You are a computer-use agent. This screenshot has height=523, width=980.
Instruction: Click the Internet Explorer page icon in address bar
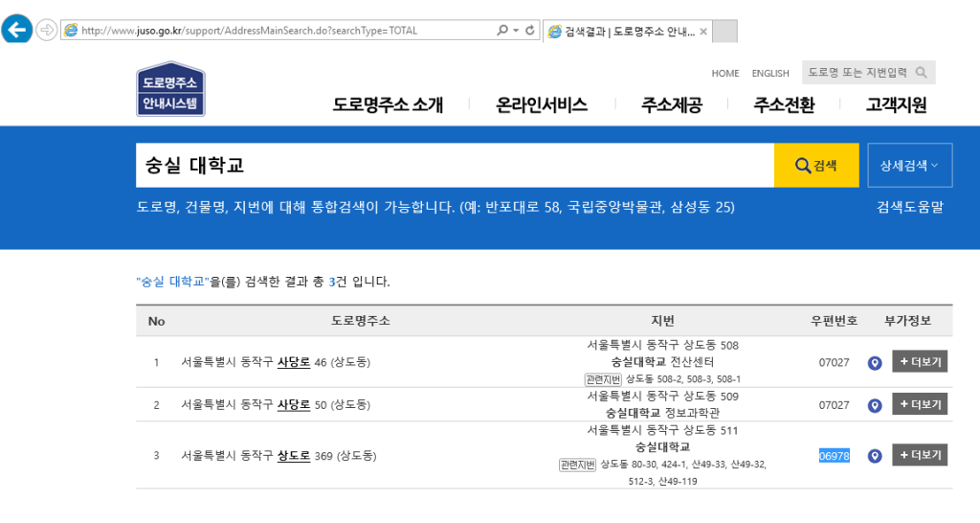[x=71, y=30]
